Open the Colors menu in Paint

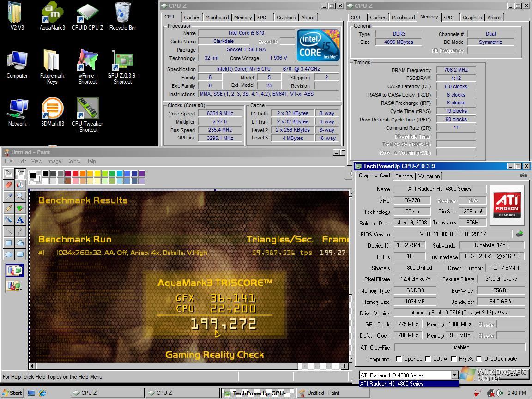[73, 161]
